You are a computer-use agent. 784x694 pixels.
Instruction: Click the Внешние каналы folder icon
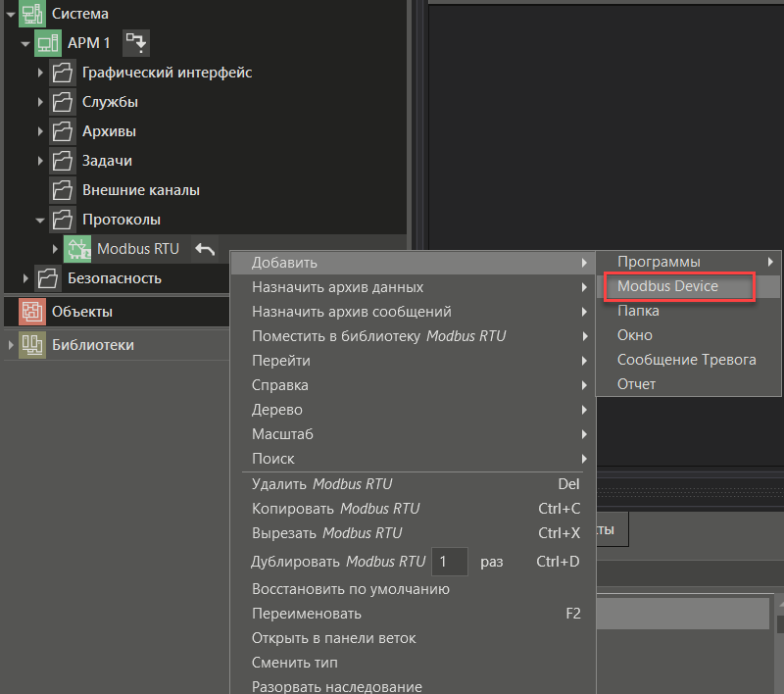(61, 189)
